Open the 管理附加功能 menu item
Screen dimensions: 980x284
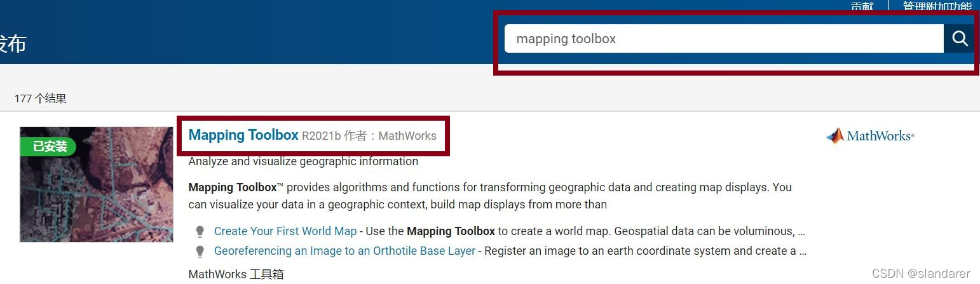click(x=937, y=6)
